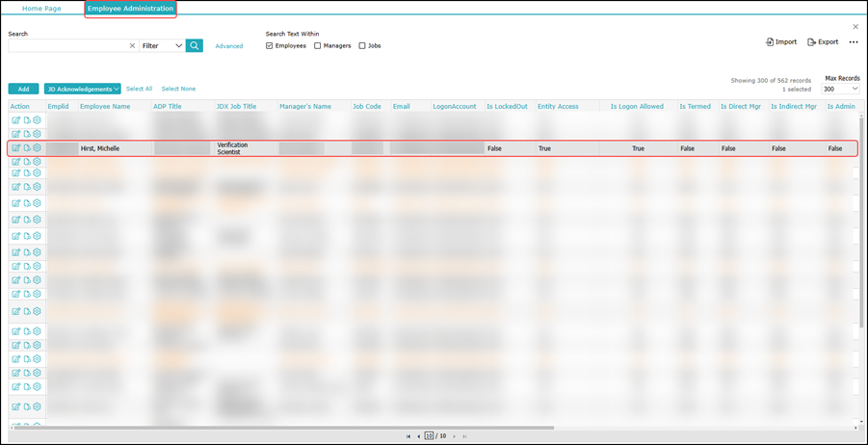The width and height of the screenshot is (868, 445).
Task: Go to the next page of records
Action: pos(455,436)
